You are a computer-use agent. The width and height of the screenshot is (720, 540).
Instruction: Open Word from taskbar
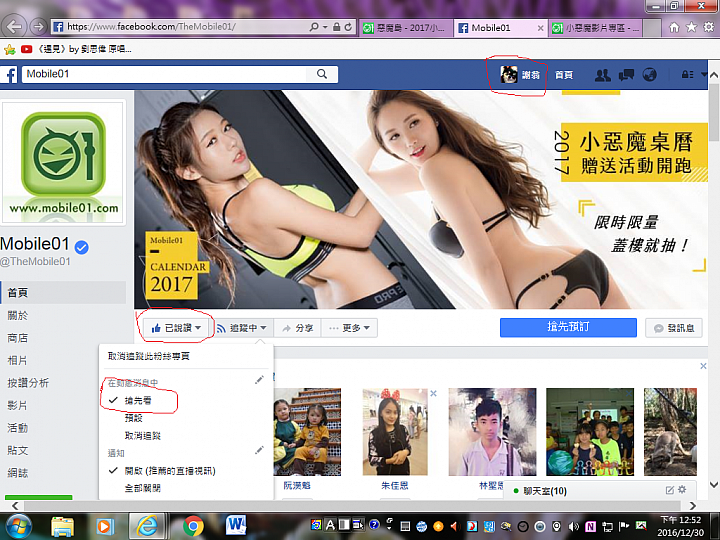pos(236,526)
